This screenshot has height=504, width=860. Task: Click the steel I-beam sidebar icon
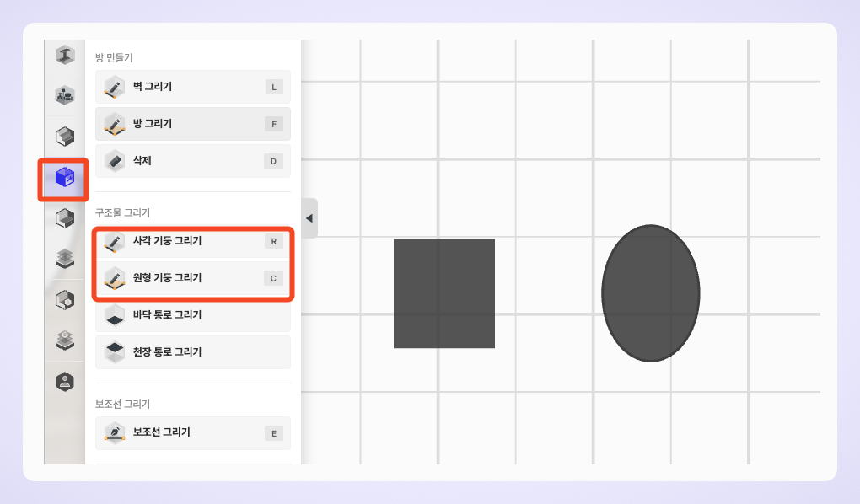tap(65, 56)
